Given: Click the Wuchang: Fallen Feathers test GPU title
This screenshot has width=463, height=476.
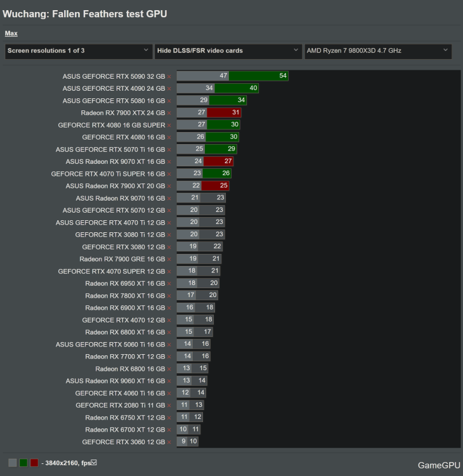Looking at the screenshot, I should point(84,14).
